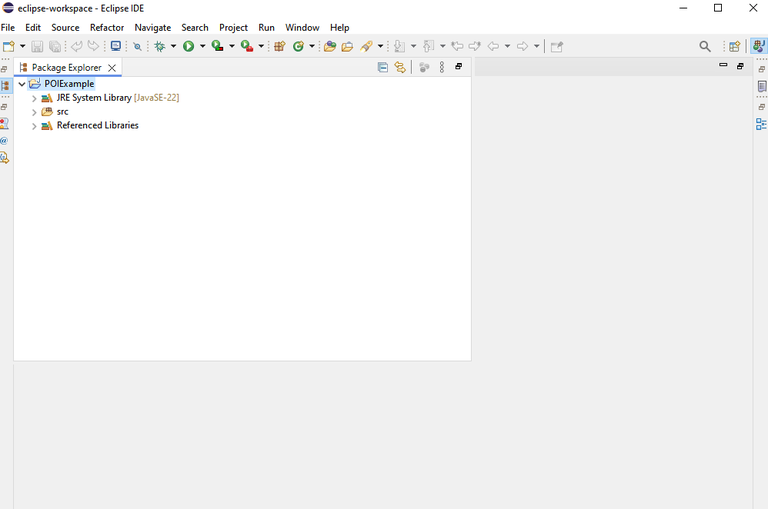Click the Open Type icon
This screenshot has height=509, width=768.
[x=330, y=47]
